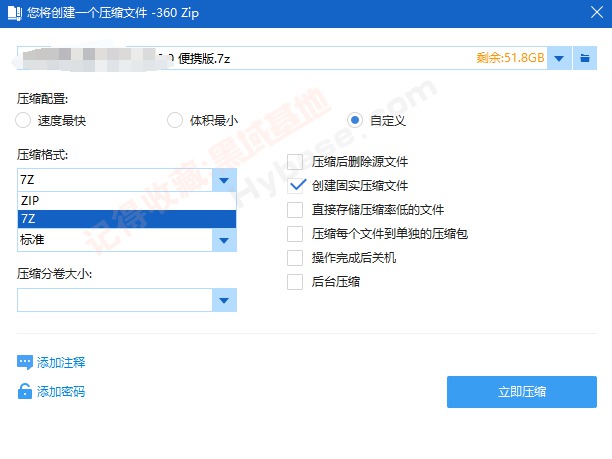Enable 压缩后删除源文件 checkbox
The height and width of the screenshot is (459, 612).
295,162
